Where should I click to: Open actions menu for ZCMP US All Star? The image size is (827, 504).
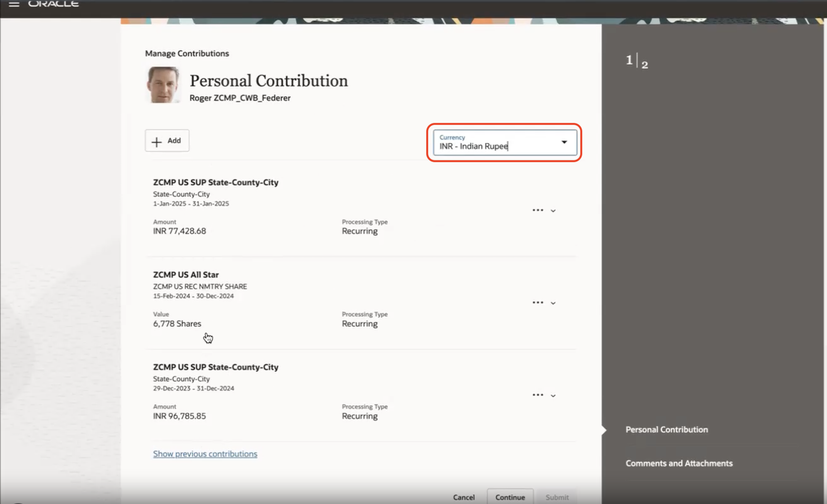pyautogui.click(x=538, y=303)
